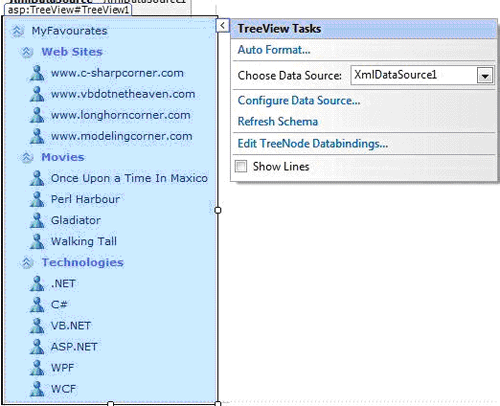Collapse the MyFavourates root node
Image resolution: width=500 pixels, height=406 pixels.
[x=17, y=31]
